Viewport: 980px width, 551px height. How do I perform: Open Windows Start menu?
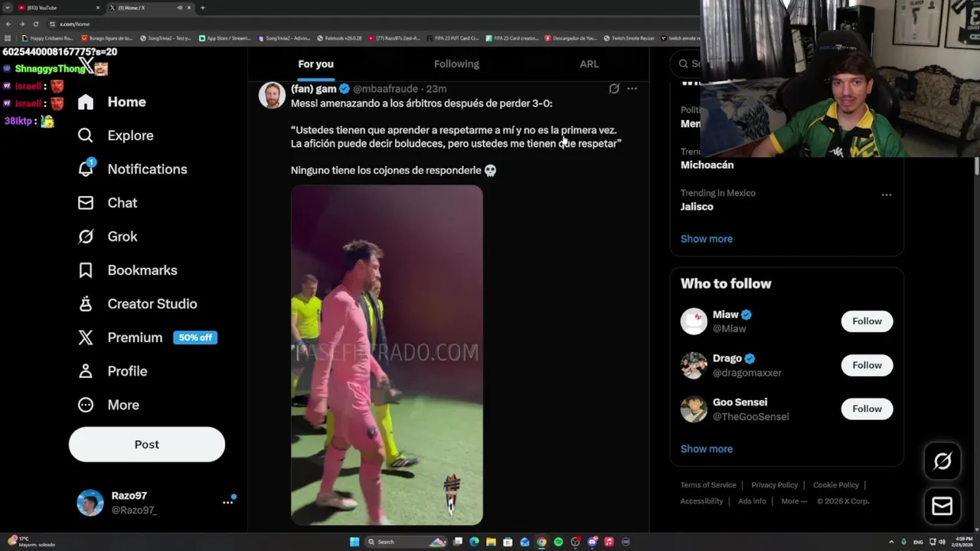pyautogui.click(x=354, y=542)
